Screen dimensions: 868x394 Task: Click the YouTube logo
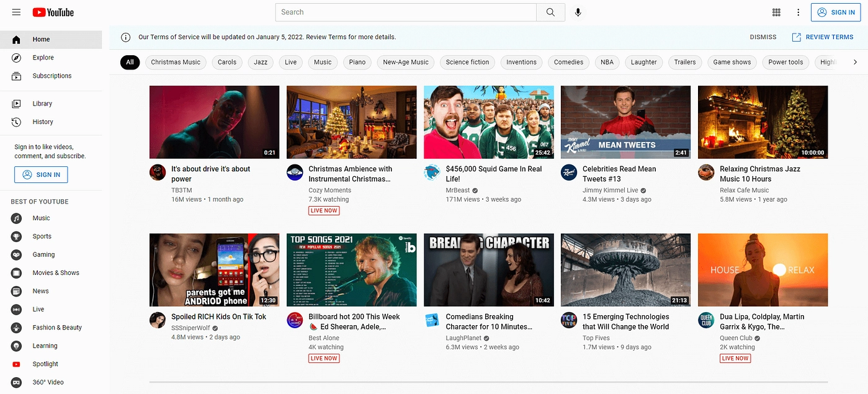(x=53, y=12)
